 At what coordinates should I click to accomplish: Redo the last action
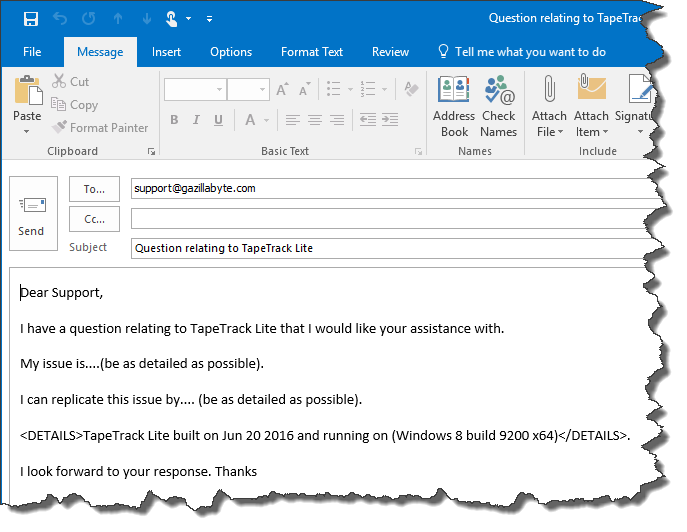[x=89, y=19]
